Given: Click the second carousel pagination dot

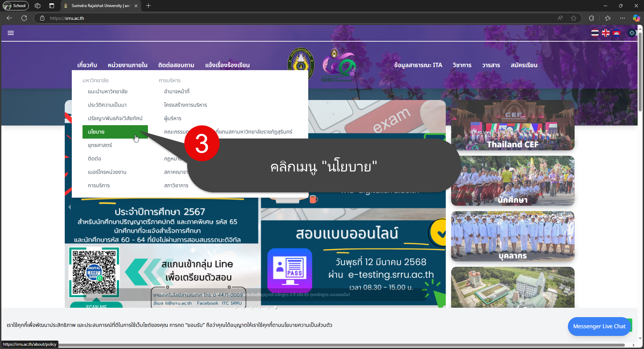Looking at the screenshot, I should coord(243,307).
